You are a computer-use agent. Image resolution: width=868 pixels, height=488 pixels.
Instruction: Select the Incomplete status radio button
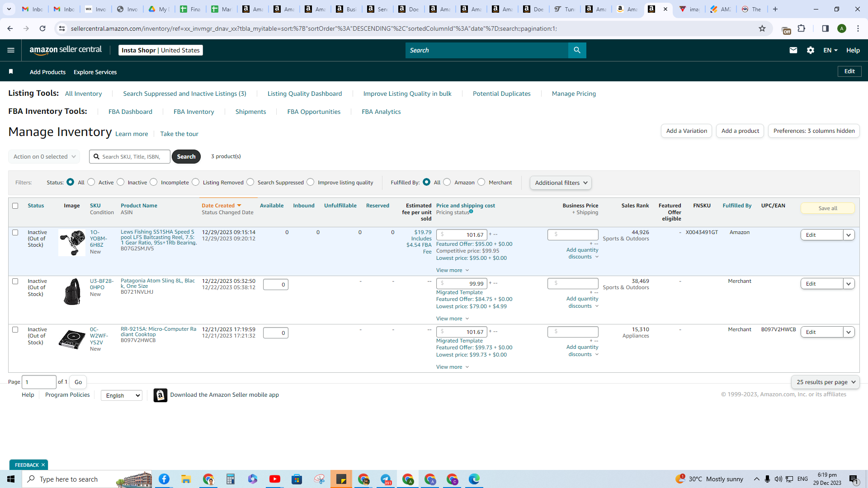coord(154,182)
